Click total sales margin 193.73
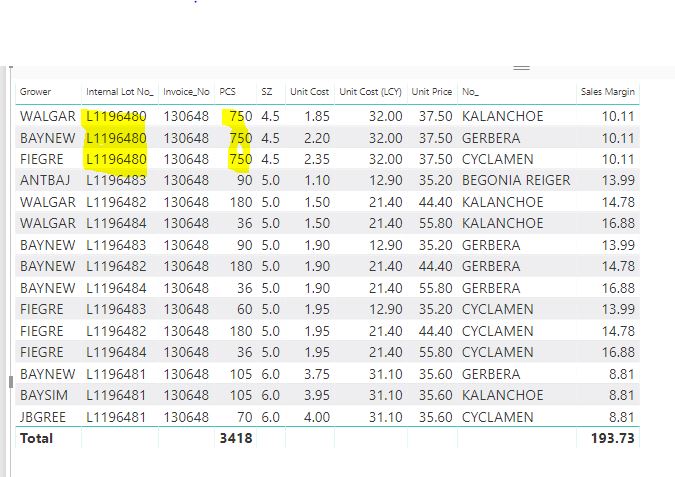Screen dimensions: 675x477 point(613,438)
